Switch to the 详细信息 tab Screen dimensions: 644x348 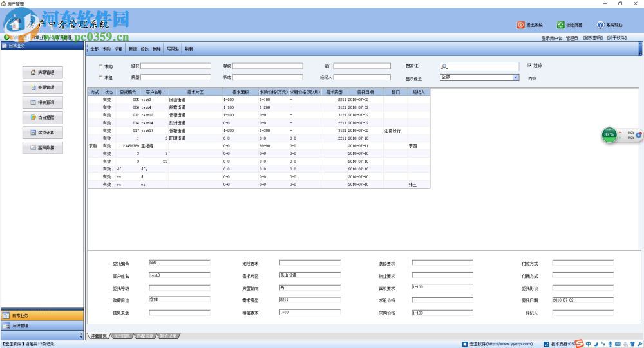pyautogui.click(x=99, y=336)
